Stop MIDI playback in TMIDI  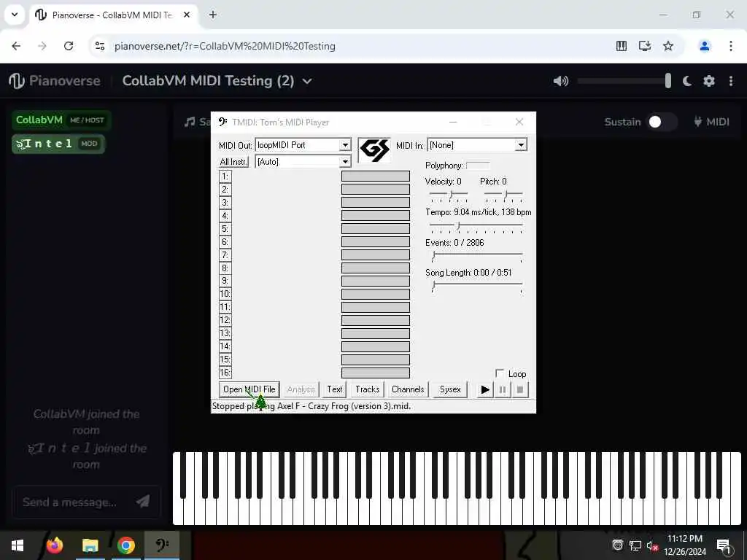click(519, 389)
